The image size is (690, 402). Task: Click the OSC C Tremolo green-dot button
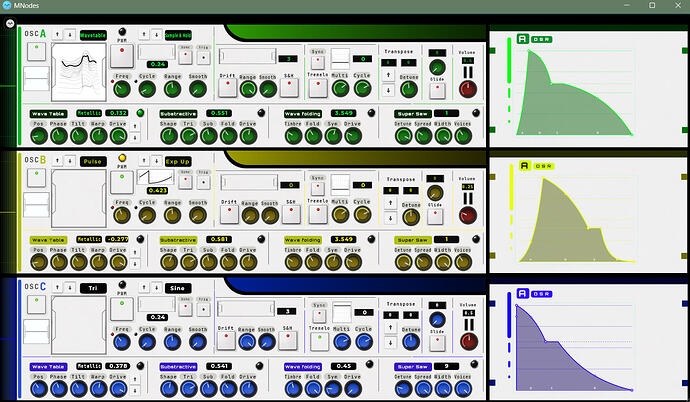coord(319,341)
